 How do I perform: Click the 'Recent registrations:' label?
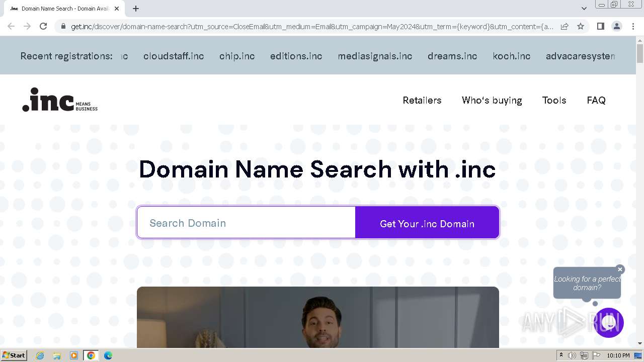[x=66, y=56]
